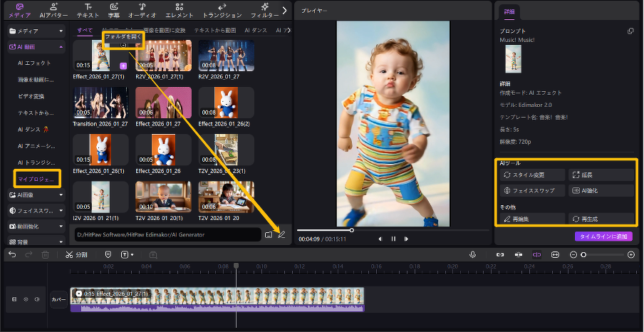Open the AIアバター tool tab

[x=55, y=10]
